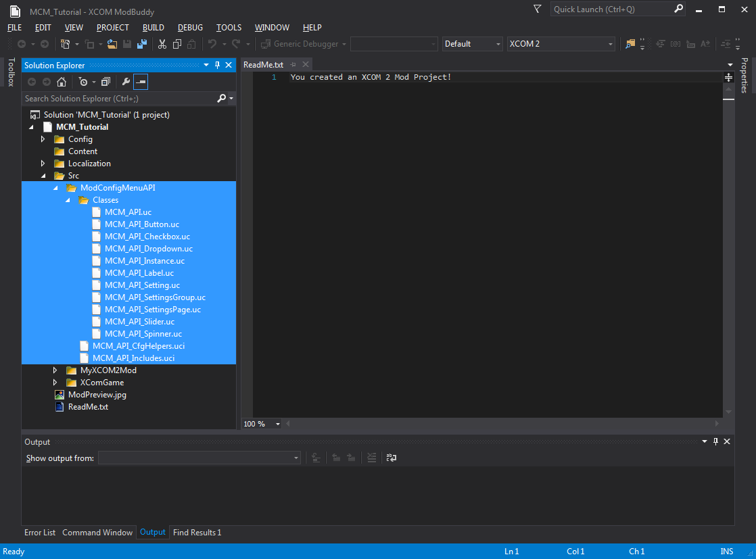Click the editor split-window handle icon
This screenshot has height=559, width=756.
(728, 77)
